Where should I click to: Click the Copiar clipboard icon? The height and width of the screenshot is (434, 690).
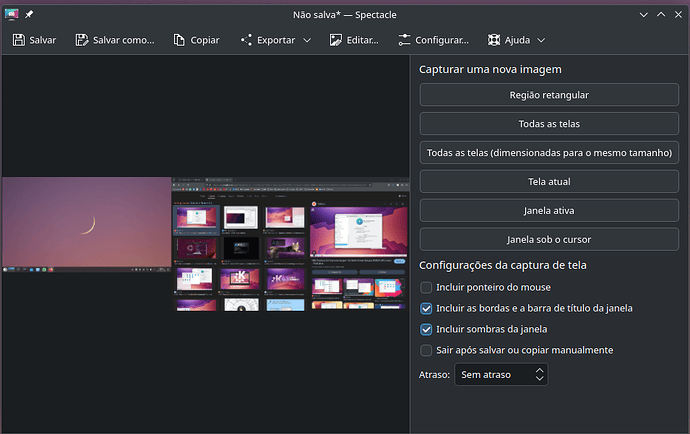click(x=179, y=40)
